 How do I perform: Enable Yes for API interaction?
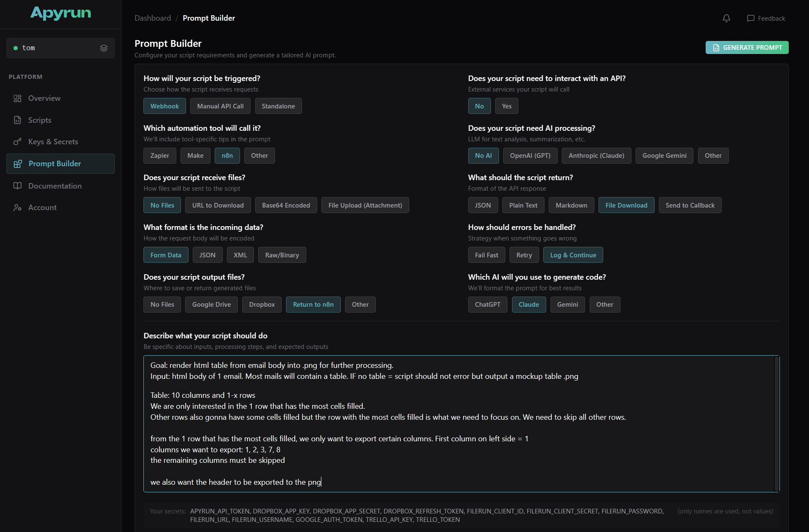tap(506, 106)
